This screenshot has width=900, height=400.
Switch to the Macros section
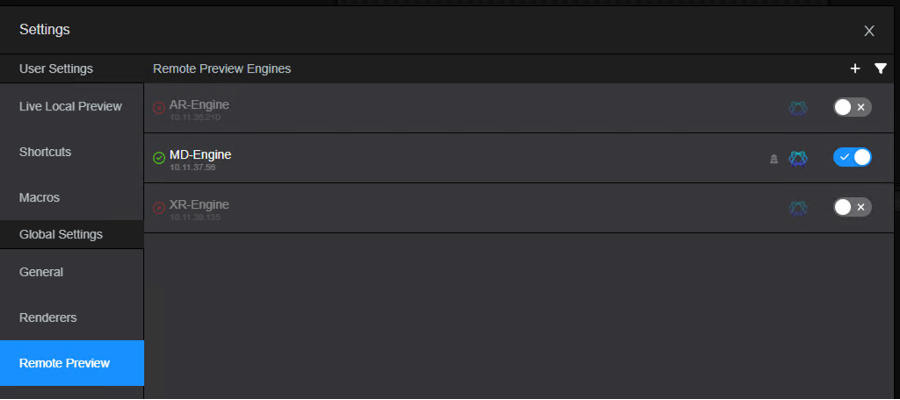(x=40, y=197)
